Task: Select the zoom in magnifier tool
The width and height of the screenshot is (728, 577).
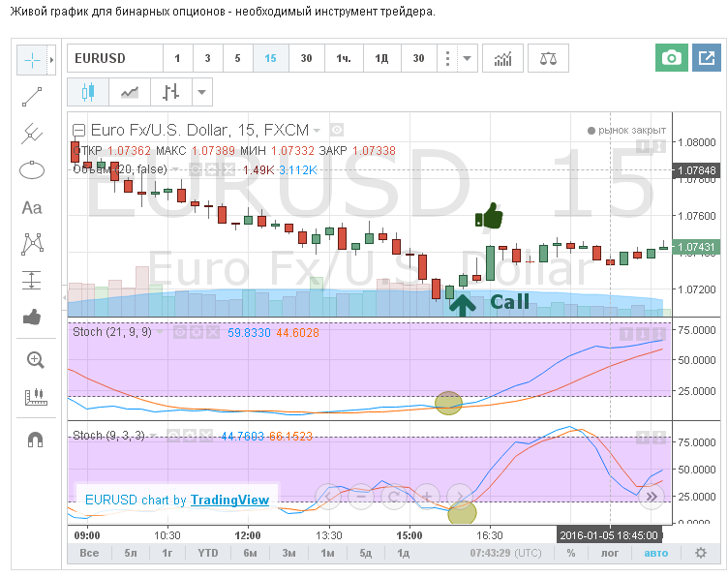Action: 35,360
